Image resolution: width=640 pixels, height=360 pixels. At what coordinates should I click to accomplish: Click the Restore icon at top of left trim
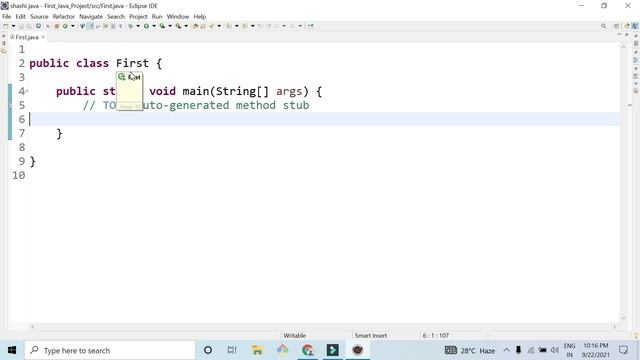pos(4,36)
